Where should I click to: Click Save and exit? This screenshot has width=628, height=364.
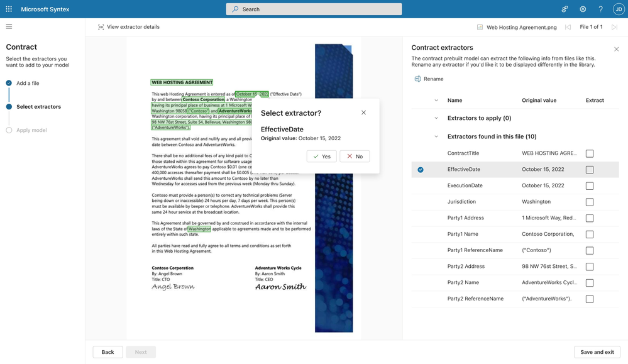click(597, 352)
